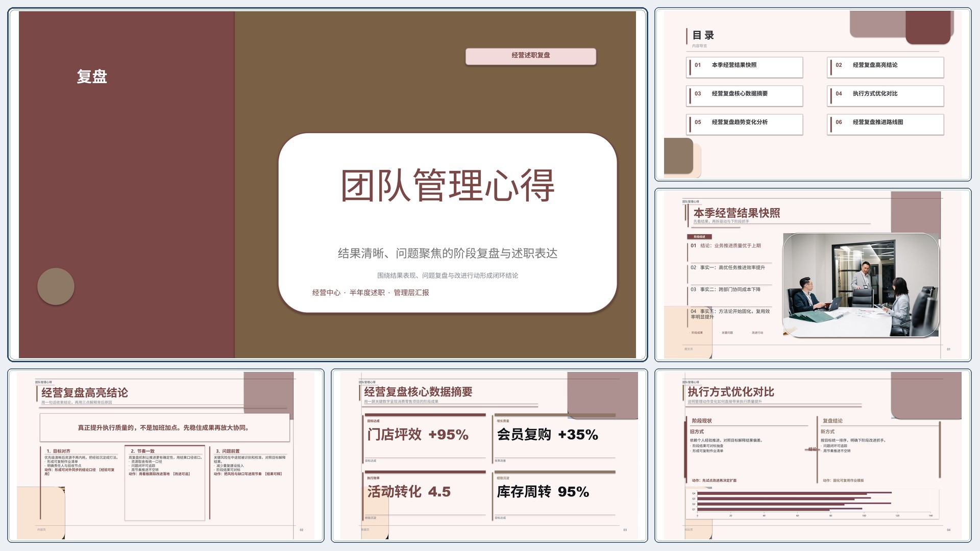Select contents entry 01 本季经营结果快照
The height and width of the screenshot is (551, 980).
point(745,66)
